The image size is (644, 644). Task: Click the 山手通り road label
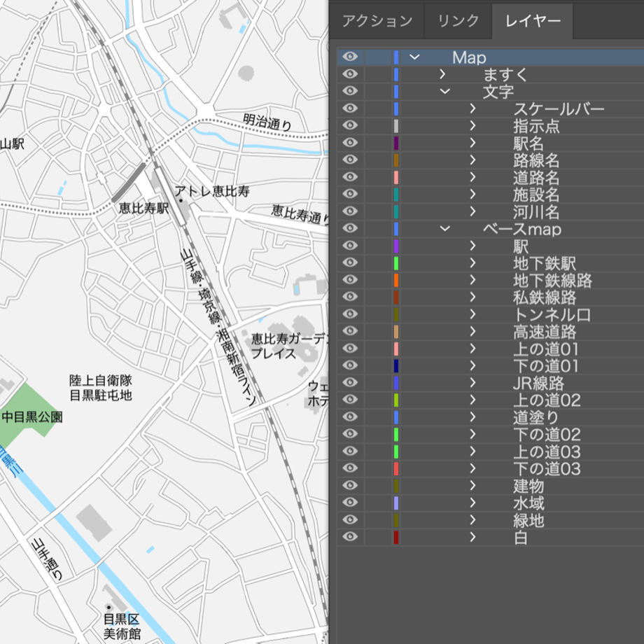(x=48, y=559)
